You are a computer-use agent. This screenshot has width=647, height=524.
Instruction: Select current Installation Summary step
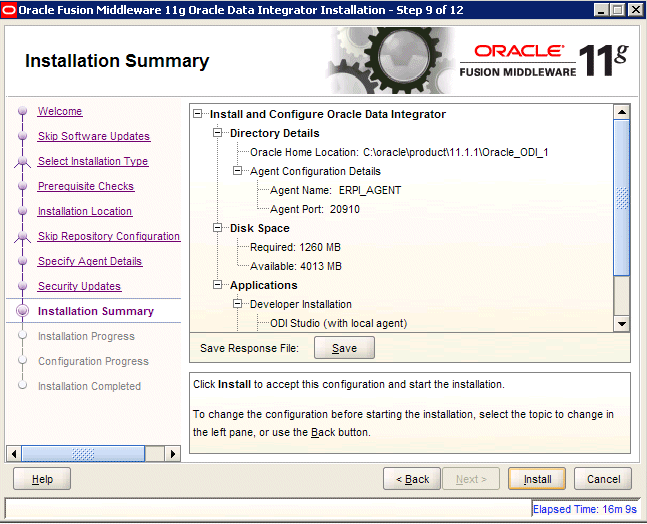click(95, 311)
